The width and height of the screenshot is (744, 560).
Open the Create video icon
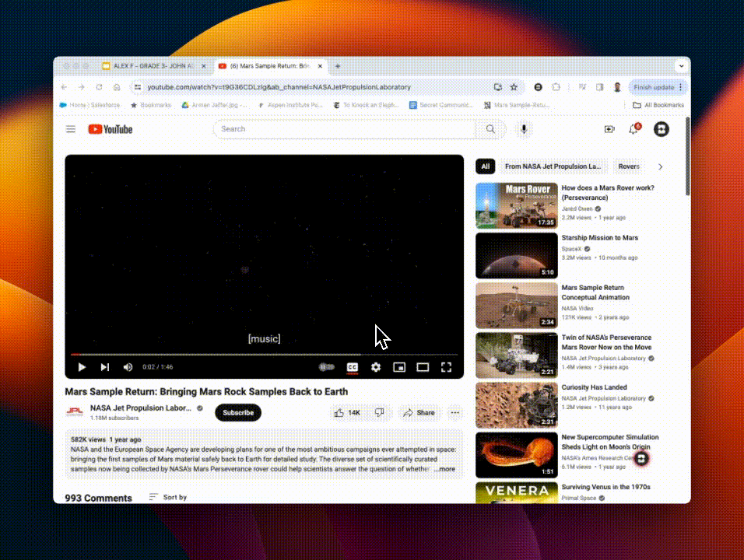click(609, 129)
